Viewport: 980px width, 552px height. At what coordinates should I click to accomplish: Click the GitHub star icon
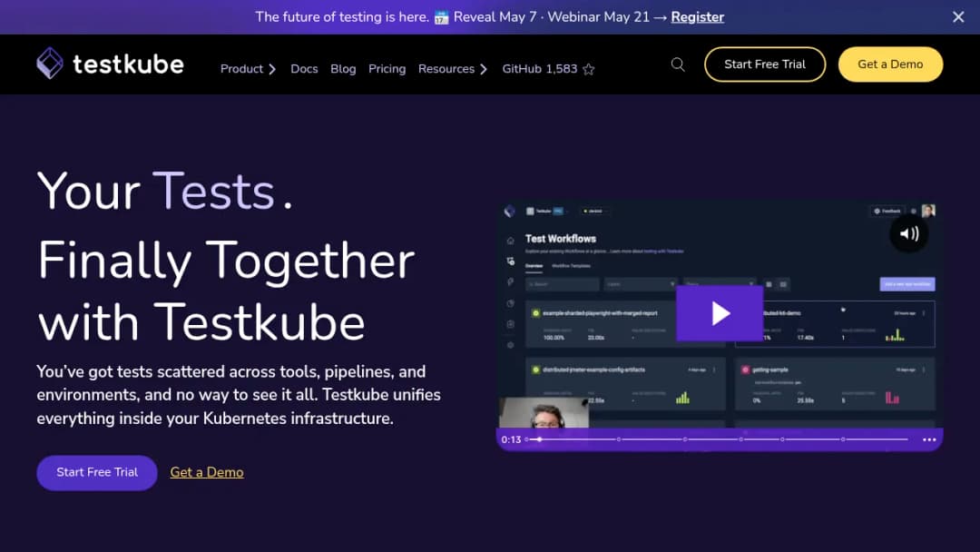click(588, 69)
